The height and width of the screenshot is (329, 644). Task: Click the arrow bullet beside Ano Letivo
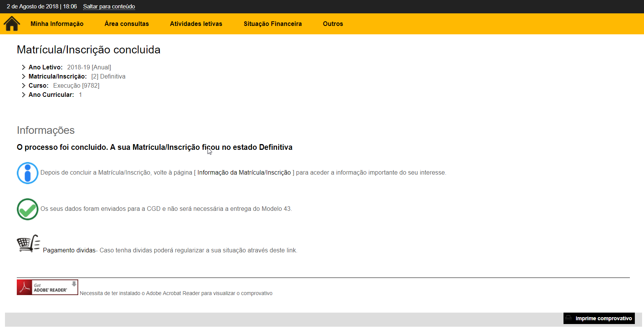click(24, 67)
